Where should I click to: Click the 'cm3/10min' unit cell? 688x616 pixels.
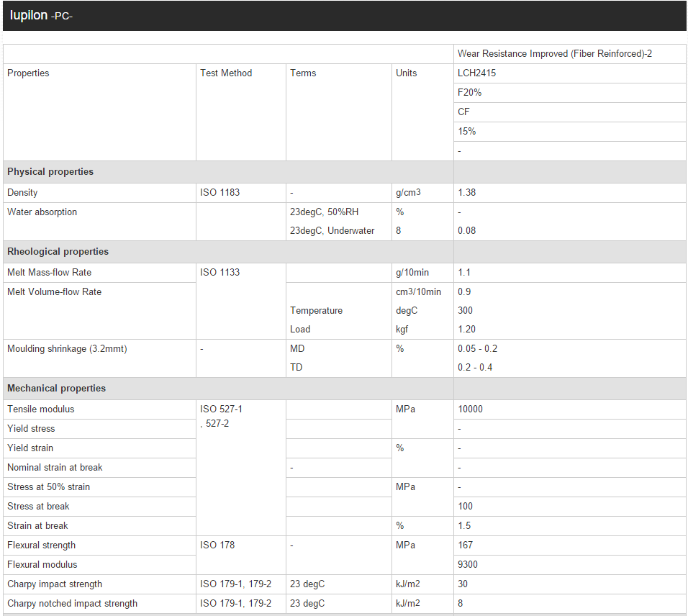pyautogui.click(x=418, y=291)
